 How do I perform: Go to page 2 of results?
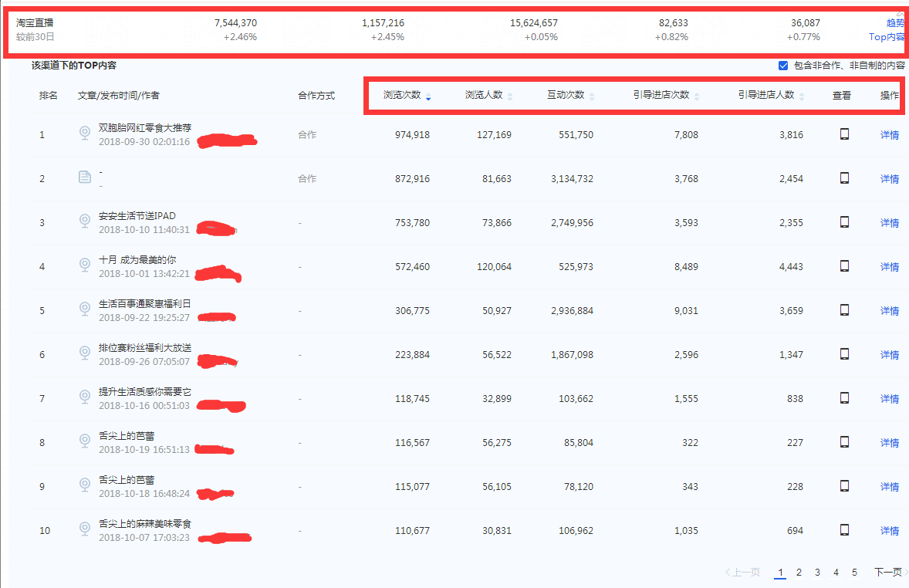(x=799, y=573)
